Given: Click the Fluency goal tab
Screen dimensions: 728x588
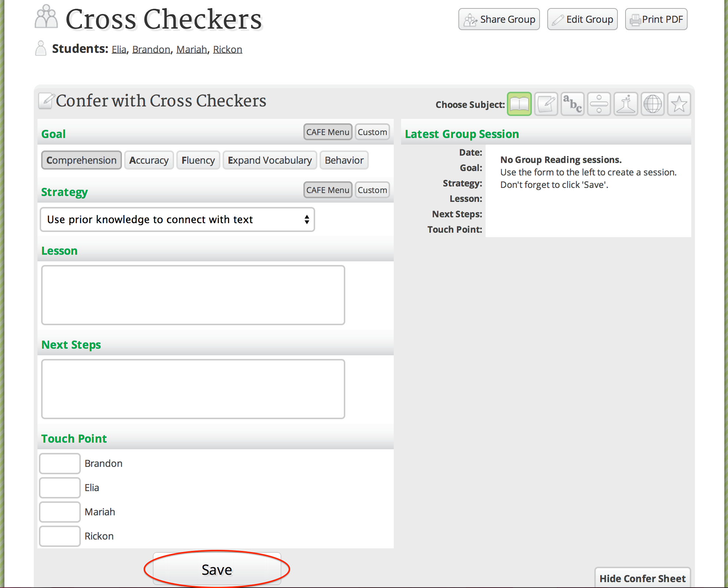Looking at the screenshot, I should (198, 160).
